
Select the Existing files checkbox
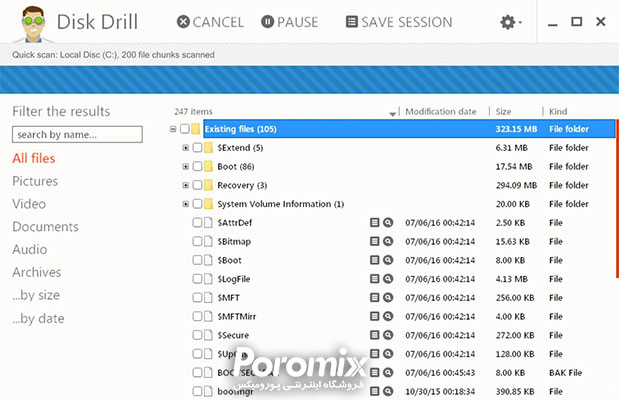[184, 129]
